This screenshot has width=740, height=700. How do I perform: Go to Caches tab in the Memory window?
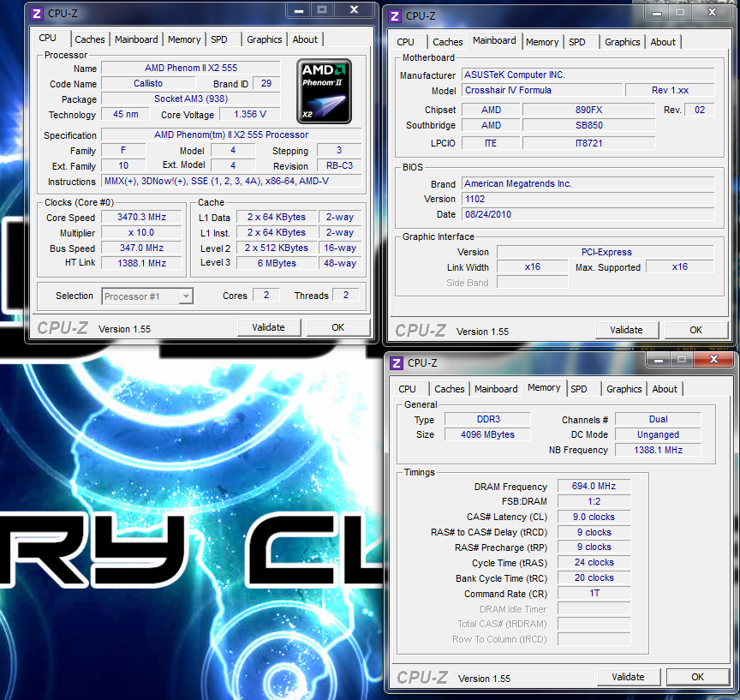tap(450, 389)
